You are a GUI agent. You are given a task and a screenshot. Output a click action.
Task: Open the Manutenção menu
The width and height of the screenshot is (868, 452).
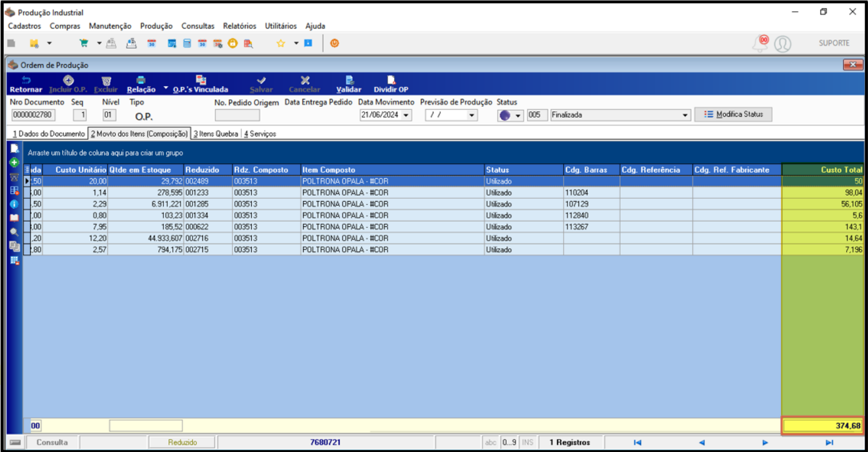(x=110, y=26)
